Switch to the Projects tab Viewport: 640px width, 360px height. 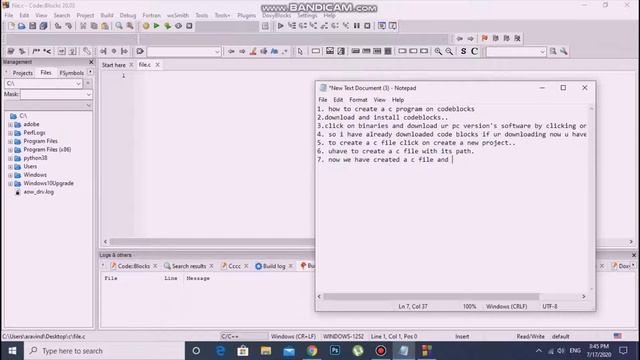coord(22,73)
